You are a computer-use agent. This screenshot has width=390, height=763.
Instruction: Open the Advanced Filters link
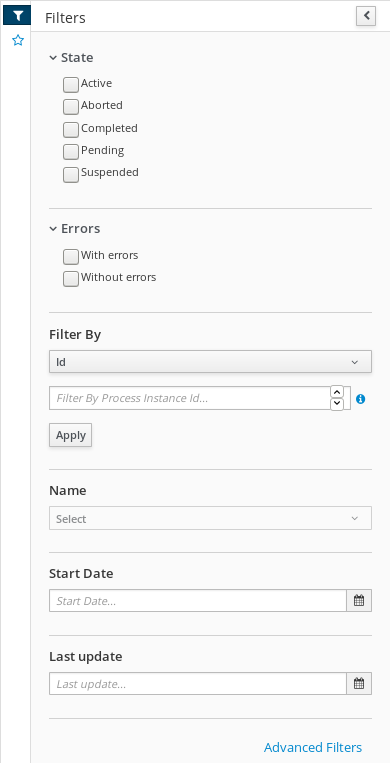pos(313,747)
